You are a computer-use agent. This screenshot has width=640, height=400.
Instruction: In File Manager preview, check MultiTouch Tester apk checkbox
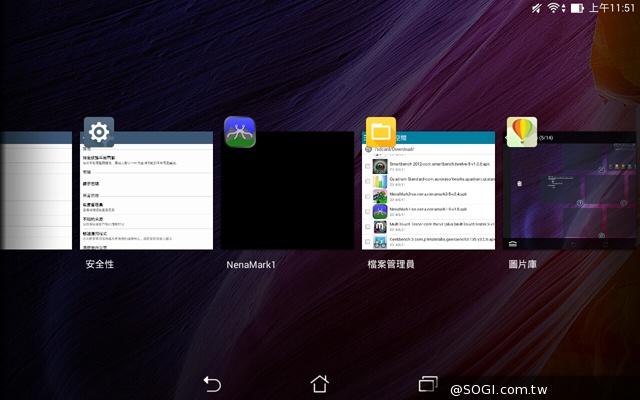coord(368,227)
